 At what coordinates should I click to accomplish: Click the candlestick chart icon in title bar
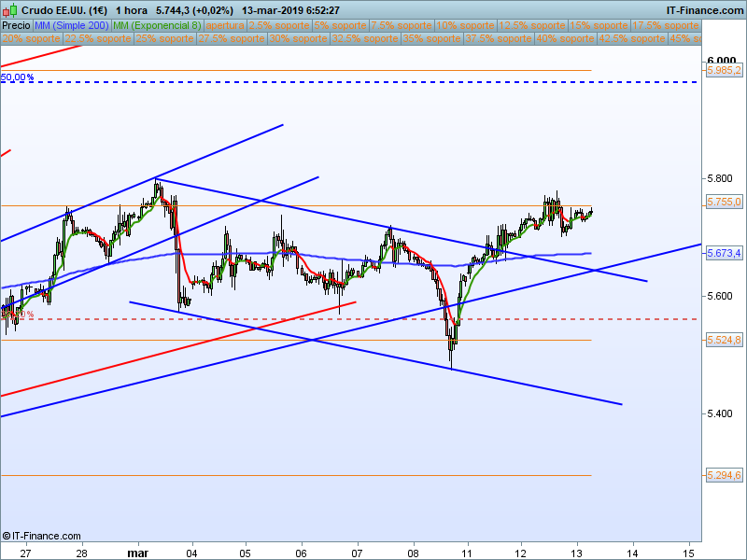click(10, 10)
